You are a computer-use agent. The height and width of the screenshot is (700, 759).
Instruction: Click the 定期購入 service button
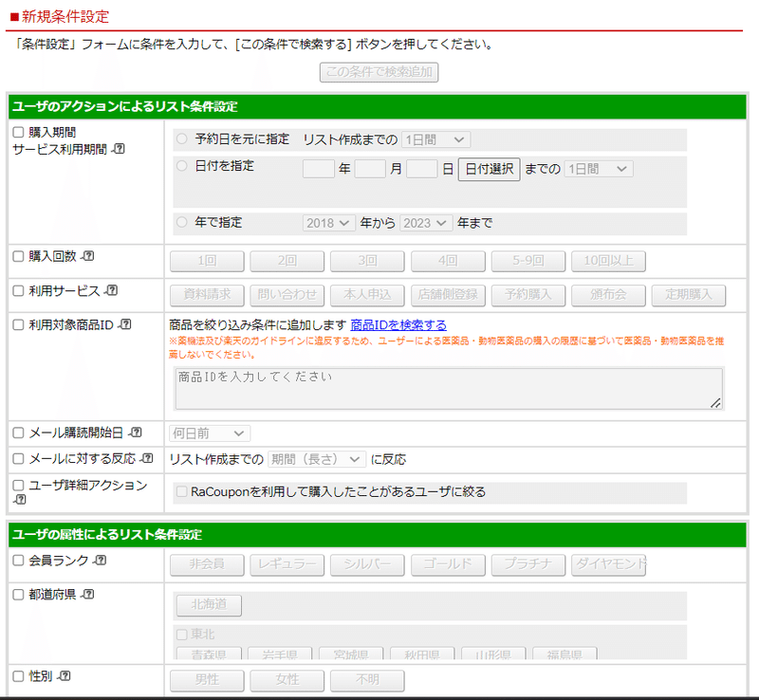[687, 295]
